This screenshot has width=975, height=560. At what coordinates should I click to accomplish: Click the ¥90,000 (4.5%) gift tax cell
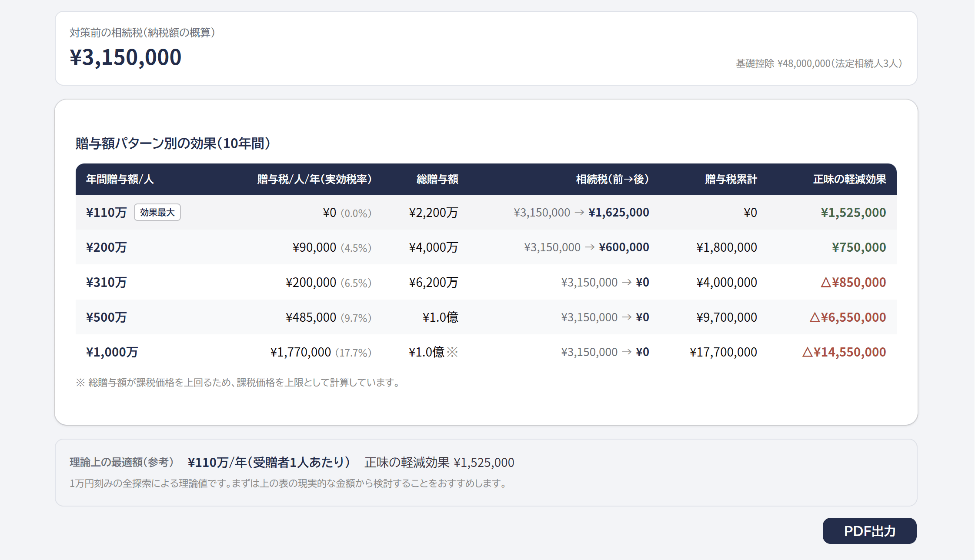332,247
